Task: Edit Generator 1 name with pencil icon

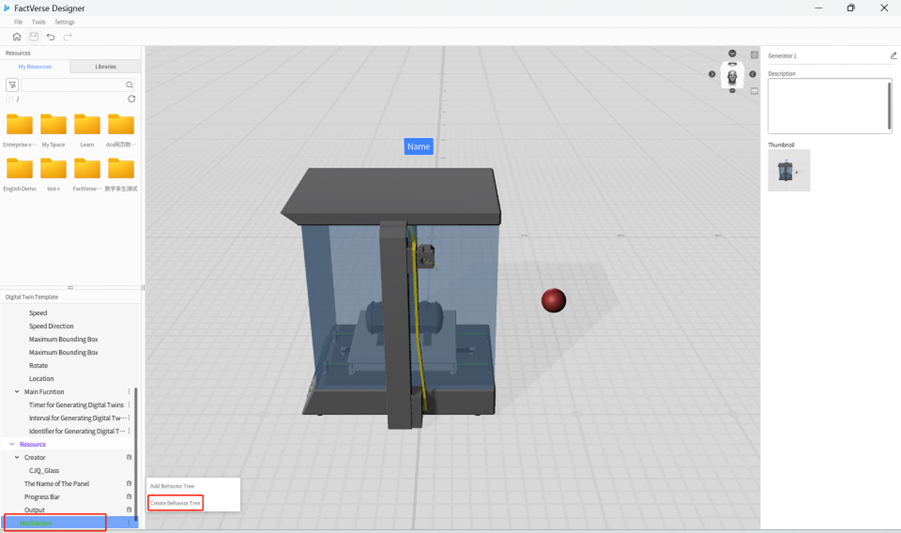Action: tap(893, 56)
